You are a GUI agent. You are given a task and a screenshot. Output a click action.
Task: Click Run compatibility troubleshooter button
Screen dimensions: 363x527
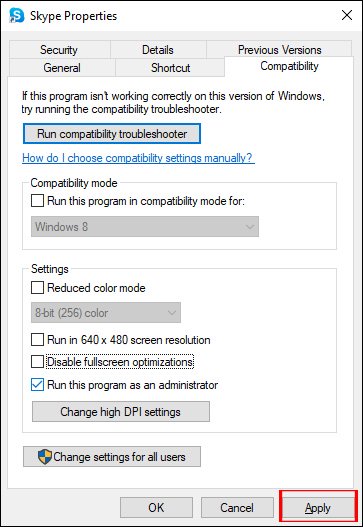112,134
